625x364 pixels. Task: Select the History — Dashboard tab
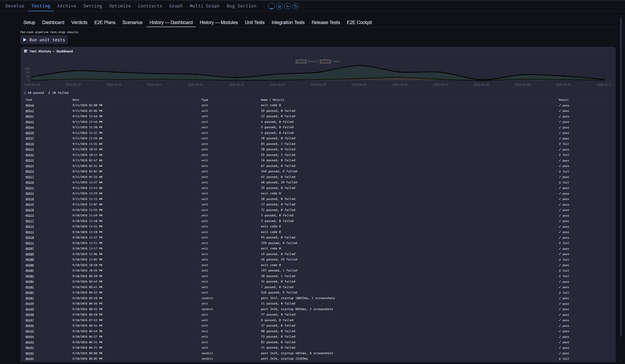coord(171,23)
